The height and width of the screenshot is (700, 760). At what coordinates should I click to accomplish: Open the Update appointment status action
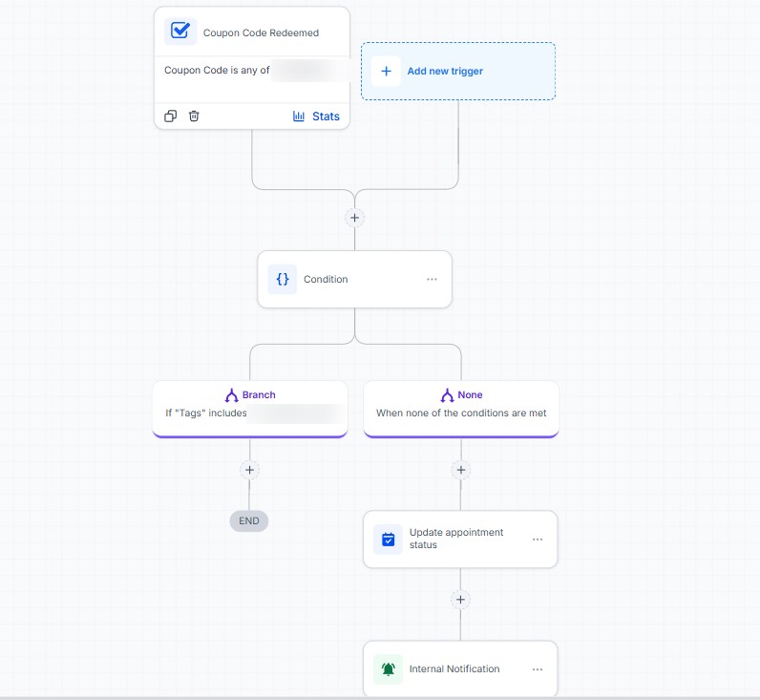click(x=460, y=539)
